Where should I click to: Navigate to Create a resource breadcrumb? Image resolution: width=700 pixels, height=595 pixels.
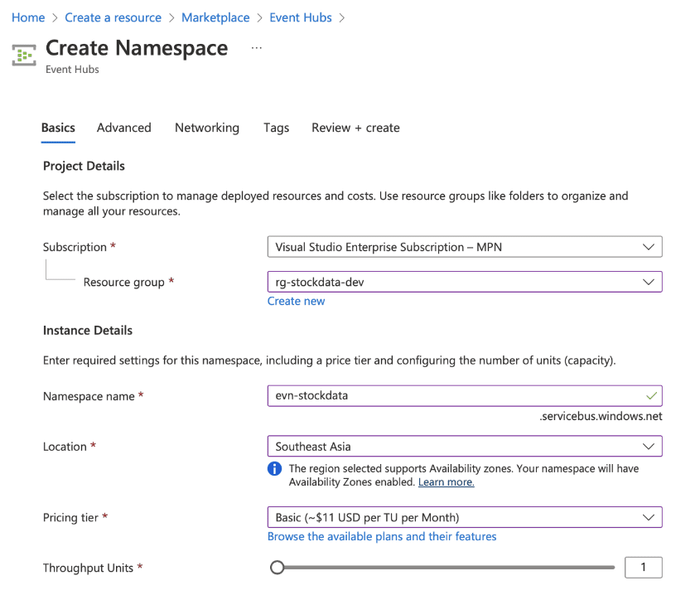point(113,17)
